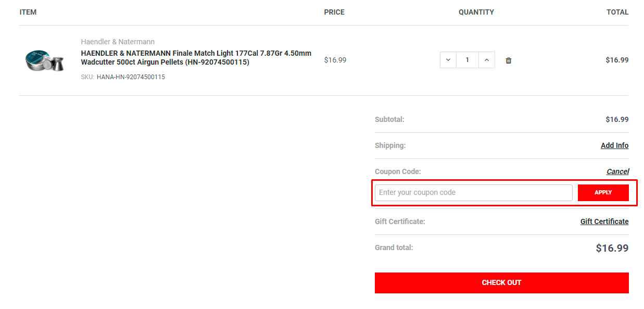
Task: Open the Finale Match Light product title link
Action: [x=196, y=58]
